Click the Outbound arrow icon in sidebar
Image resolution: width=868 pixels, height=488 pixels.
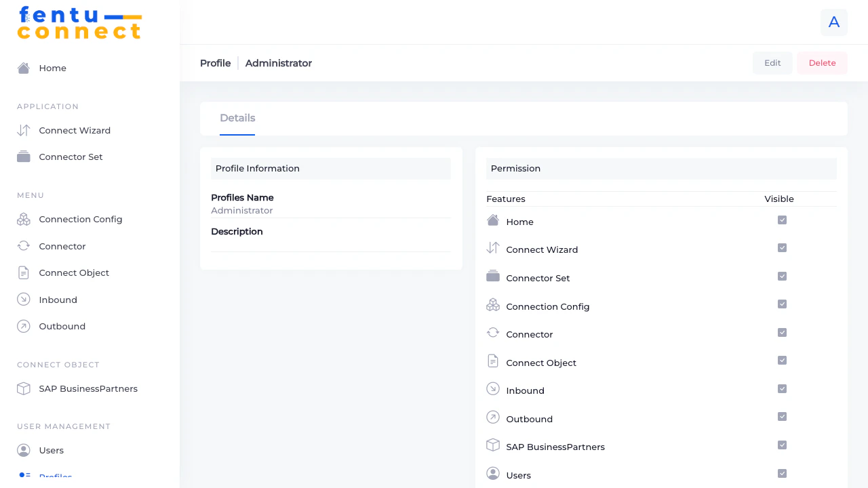coord(24,326)
